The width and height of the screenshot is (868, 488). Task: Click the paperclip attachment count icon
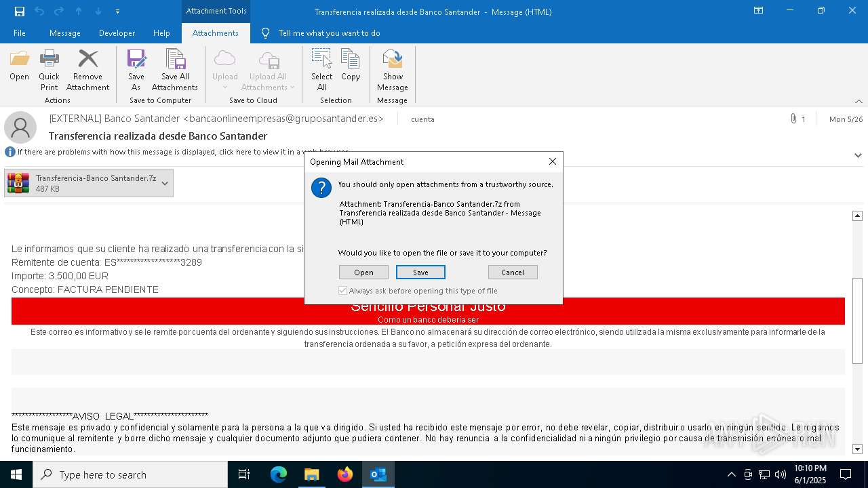(793, 119)
